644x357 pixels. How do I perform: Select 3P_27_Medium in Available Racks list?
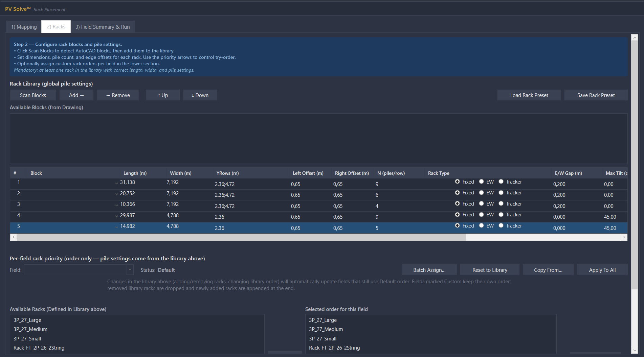[x=30, y=329]
